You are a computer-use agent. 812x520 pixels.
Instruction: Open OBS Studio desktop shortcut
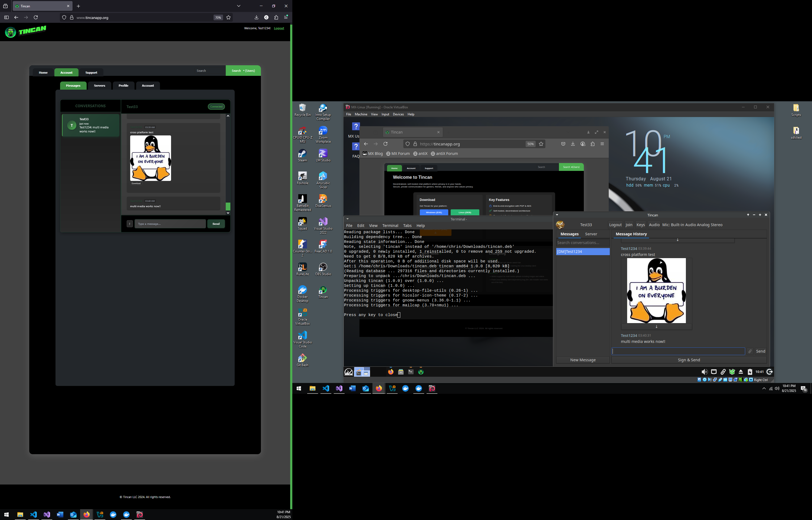click(323, 267)
